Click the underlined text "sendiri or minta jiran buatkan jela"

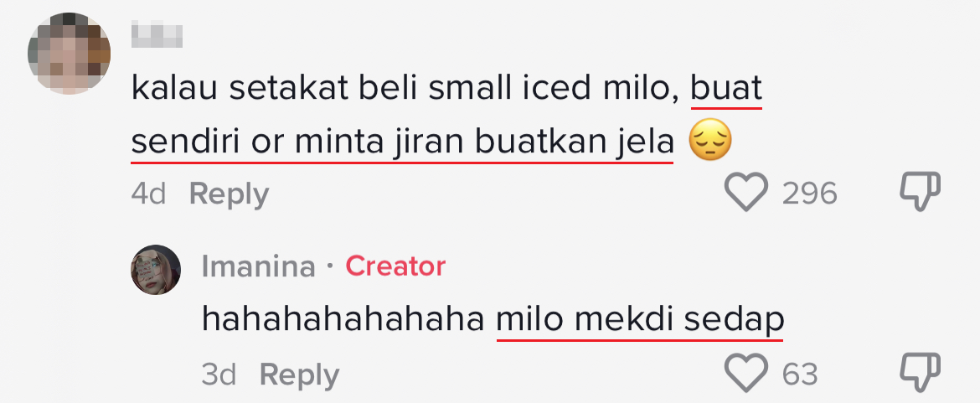coord(402,143)
